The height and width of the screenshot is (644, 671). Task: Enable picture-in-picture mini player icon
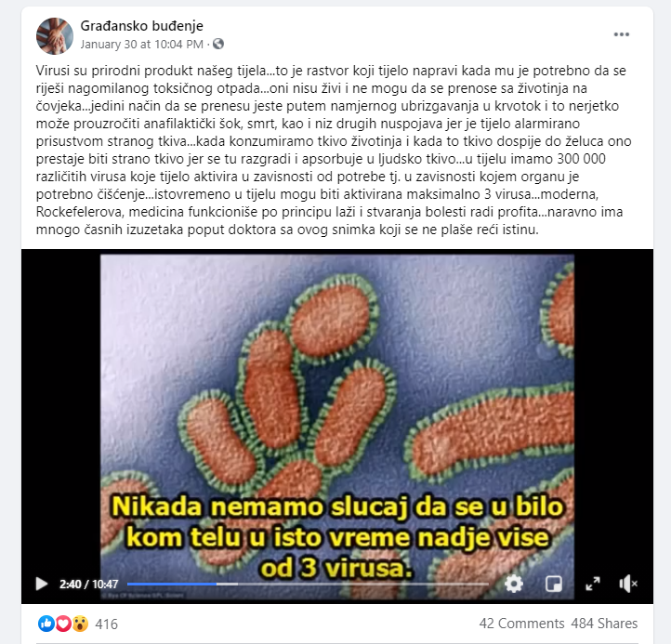click(554, 584)
